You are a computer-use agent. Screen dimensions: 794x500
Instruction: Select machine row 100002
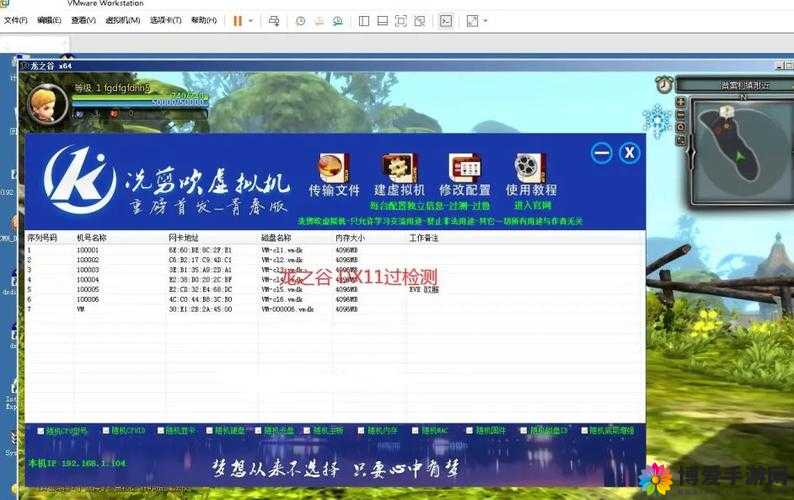pos(335,260)
